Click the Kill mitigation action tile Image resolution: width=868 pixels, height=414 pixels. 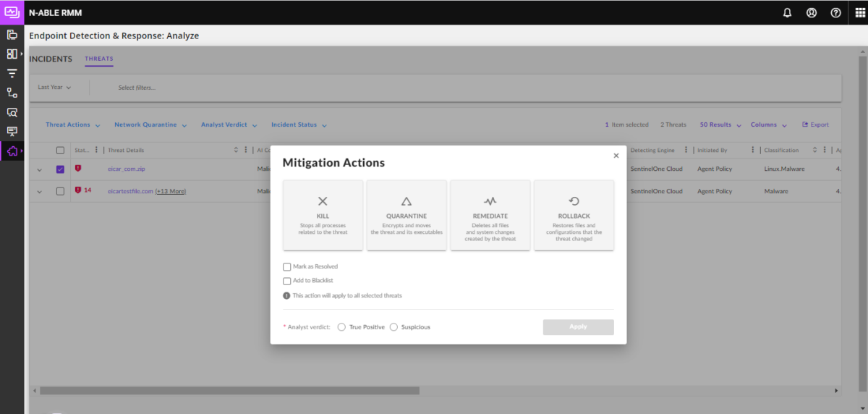323,215
